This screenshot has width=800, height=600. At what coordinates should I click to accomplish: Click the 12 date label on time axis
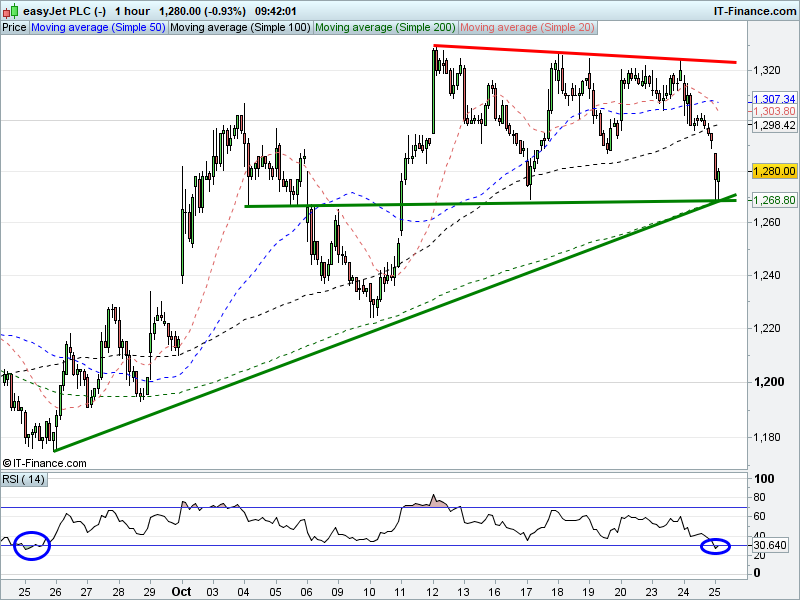[x=433, y=592]
